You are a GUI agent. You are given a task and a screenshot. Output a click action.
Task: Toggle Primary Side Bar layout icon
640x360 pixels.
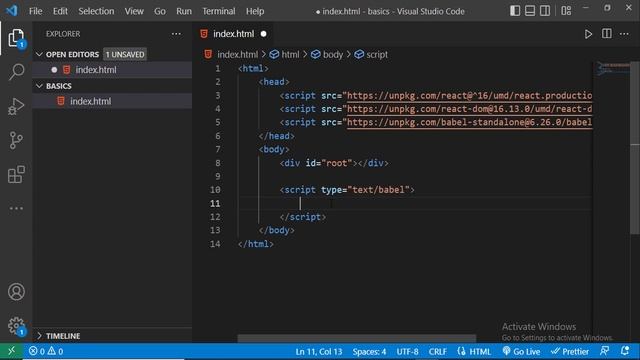point(515,11)
